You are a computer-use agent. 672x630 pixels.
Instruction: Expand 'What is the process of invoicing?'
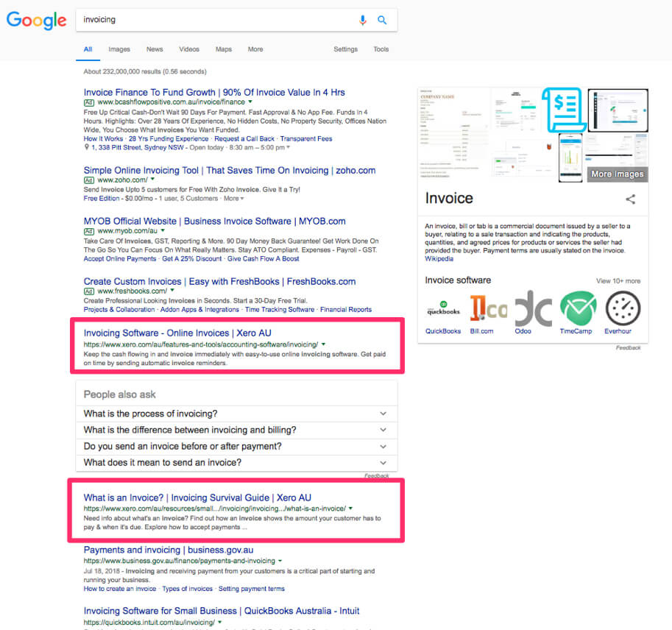click(236, 414)
